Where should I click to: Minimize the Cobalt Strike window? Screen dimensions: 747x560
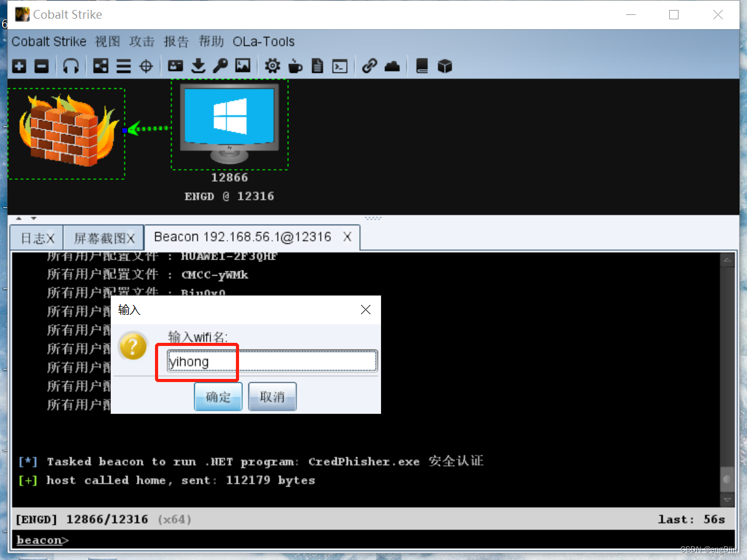point(630,15)
